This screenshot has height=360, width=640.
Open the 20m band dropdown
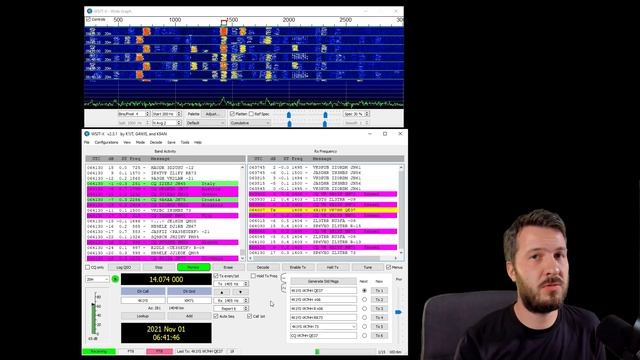(97, 279)
